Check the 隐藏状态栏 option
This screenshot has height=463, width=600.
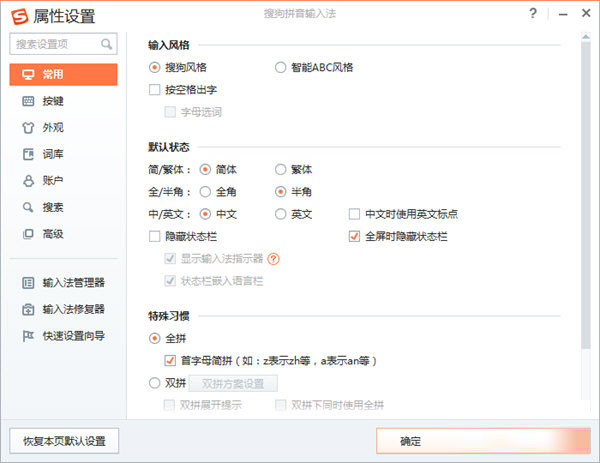155,236
